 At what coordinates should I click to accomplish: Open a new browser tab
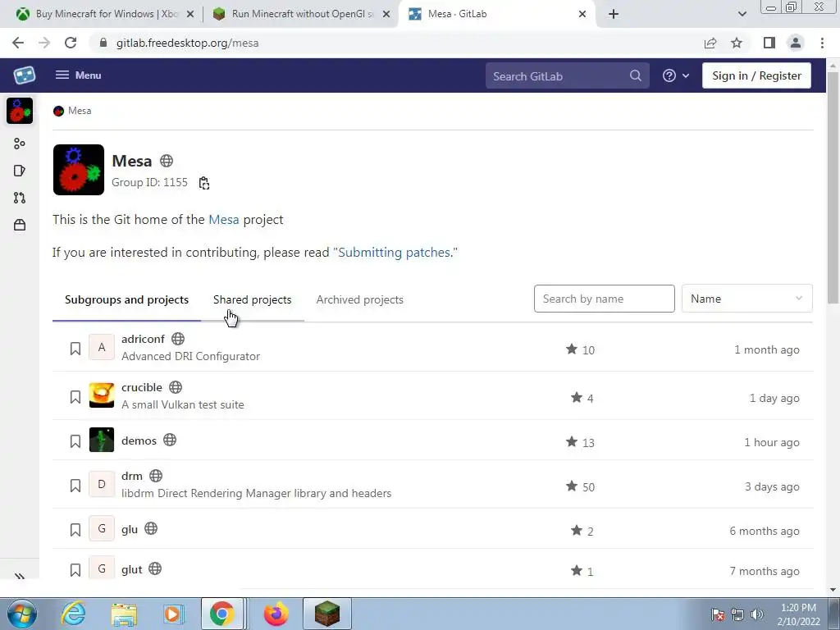pyautogui.click(x=614, y=14)
